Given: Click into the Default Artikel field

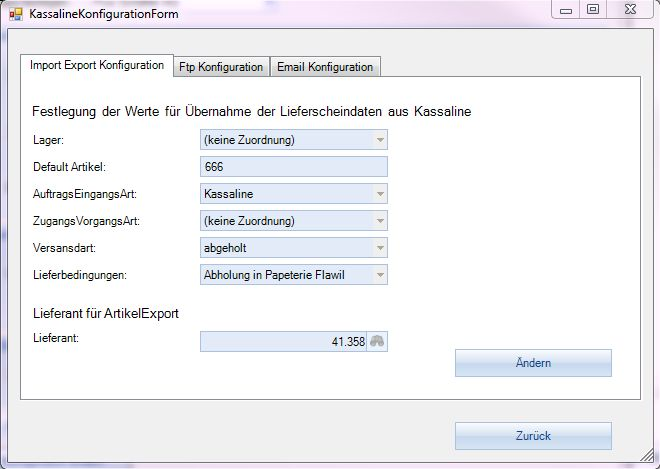Looking at the screenshot, I should point(293,167).
